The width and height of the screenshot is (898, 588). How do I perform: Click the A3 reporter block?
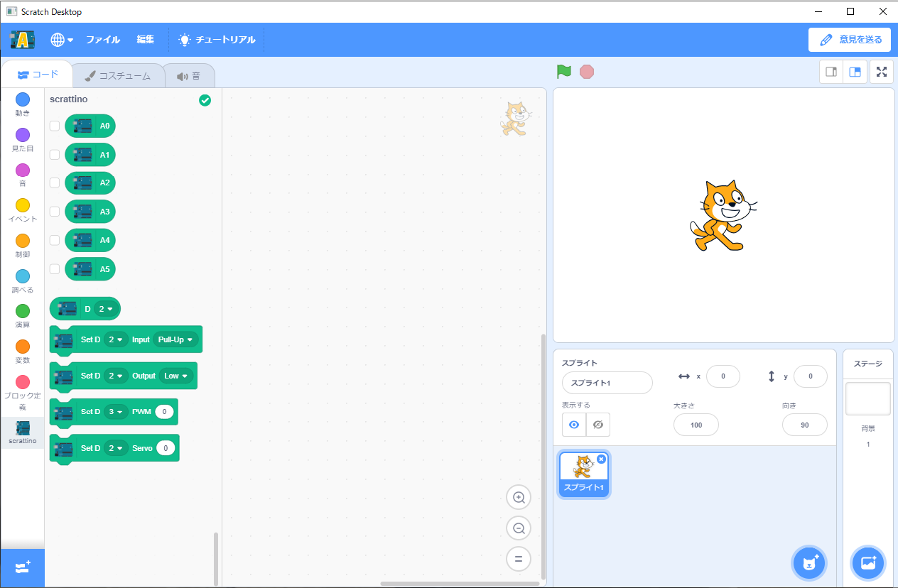90,212
